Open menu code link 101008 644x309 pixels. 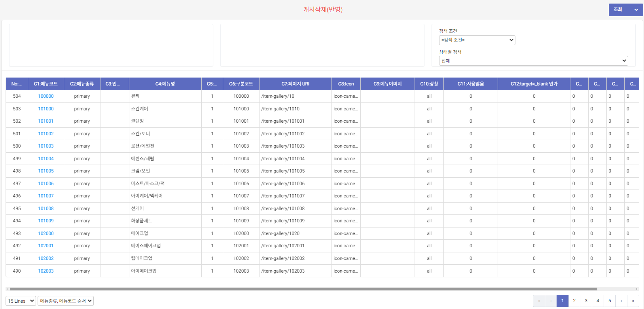[x=46, y=209]
